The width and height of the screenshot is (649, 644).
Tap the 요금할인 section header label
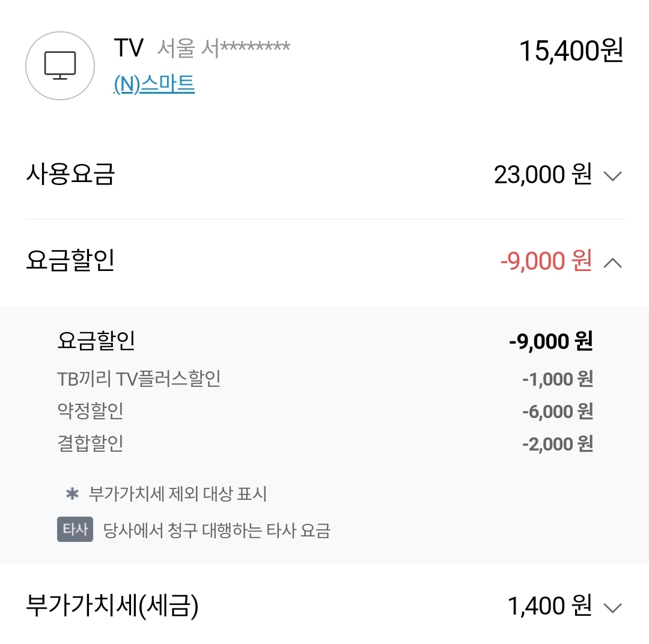(x=70, y=261)
